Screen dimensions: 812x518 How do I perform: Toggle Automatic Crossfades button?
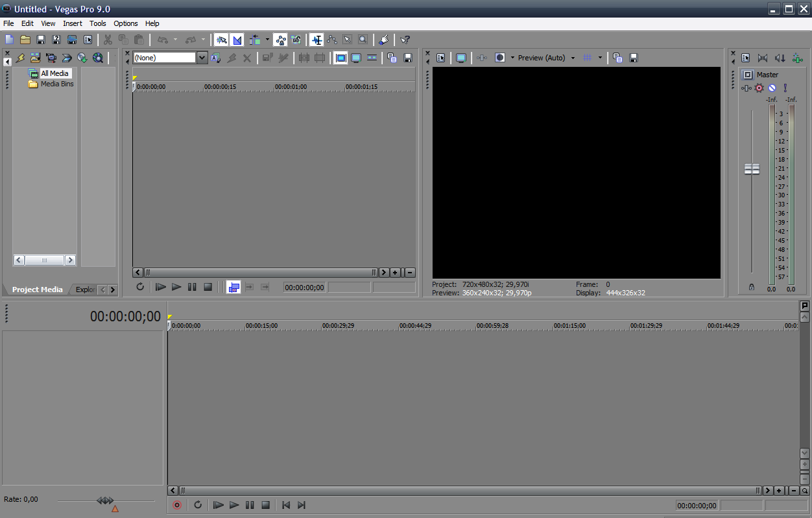coord(237,40)
